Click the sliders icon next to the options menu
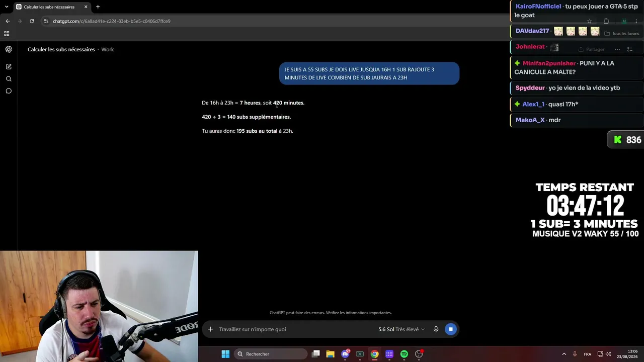Viewport: 644px width, 362px height. coord(630,49)
